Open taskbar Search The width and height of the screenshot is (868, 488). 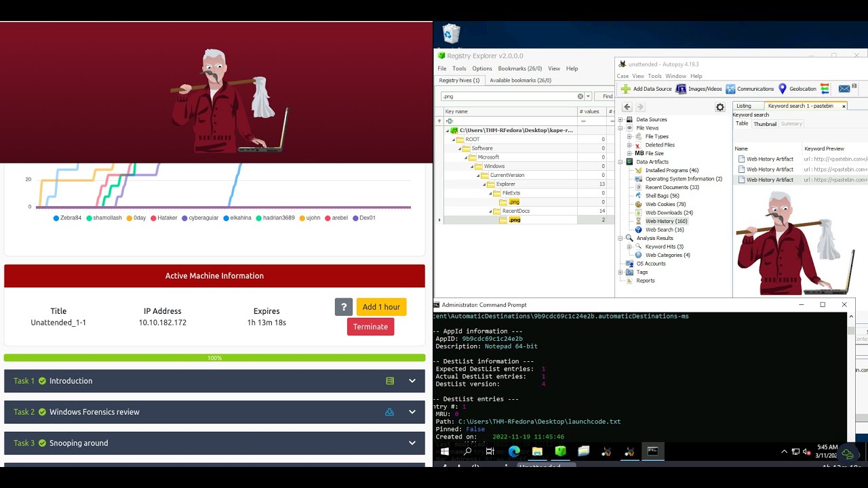coord(468,451)
